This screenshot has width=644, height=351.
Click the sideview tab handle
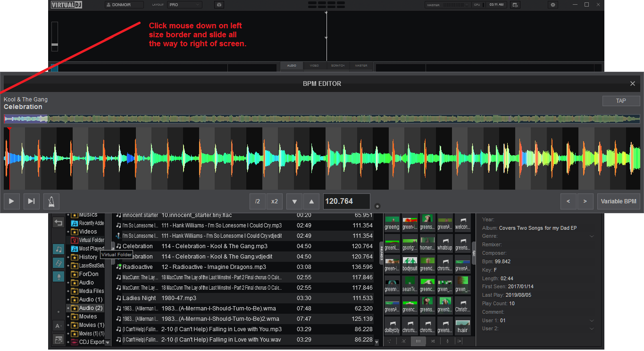click(381, 252)
